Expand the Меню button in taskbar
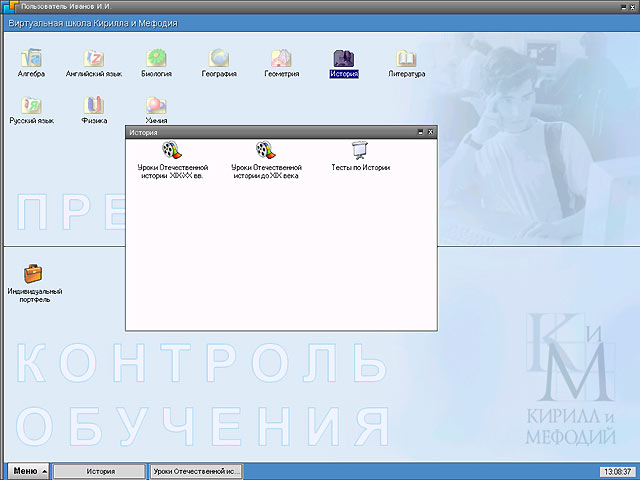The height and width of the screenshot is (480, 640). (28, 470)
